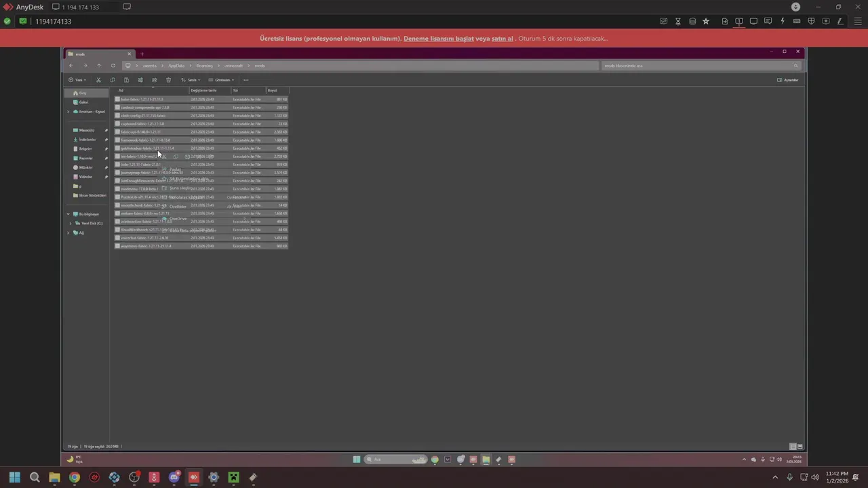Viewport: 868px width, 488px height.
Task: Click the satın al link in banner
Action: (x=502, y=39)
